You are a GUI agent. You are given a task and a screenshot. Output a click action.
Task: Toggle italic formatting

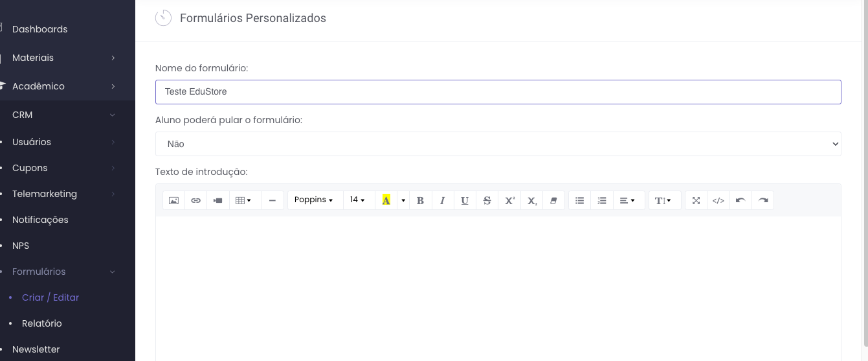tap(442, 200)
